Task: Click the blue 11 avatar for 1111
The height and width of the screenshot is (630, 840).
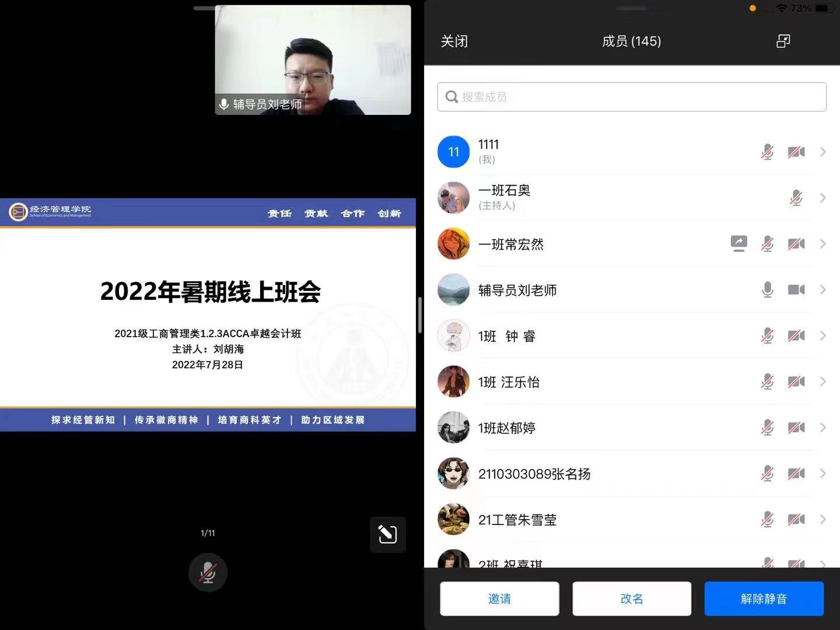Action: coord(453,152)
